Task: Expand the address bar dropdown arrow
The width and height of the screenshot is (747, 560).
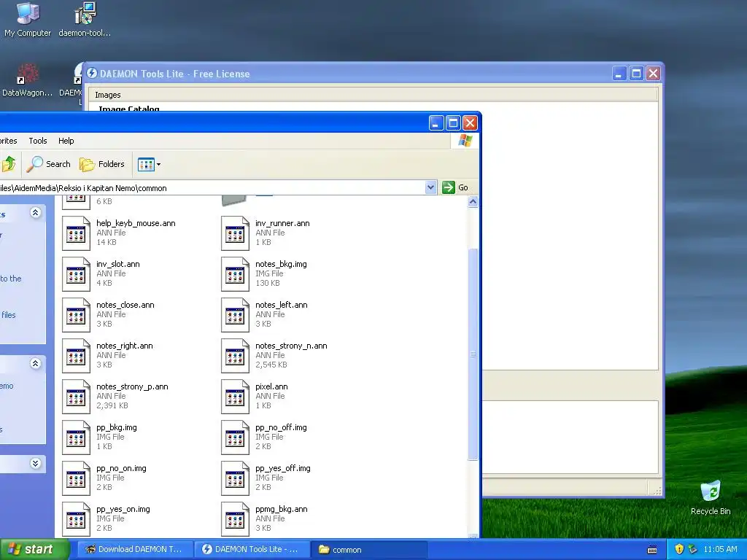Action: [x=430, y=187]
